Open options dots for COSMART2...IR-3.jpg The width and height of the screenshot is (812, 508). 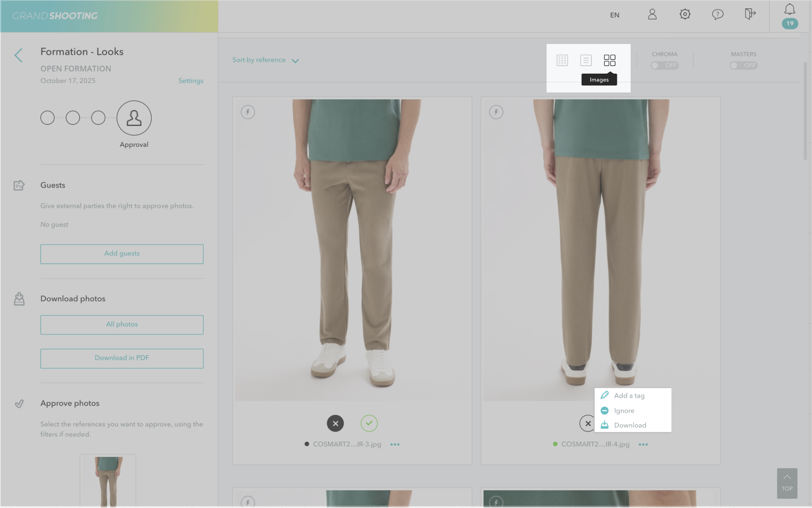tap(395, 444)
